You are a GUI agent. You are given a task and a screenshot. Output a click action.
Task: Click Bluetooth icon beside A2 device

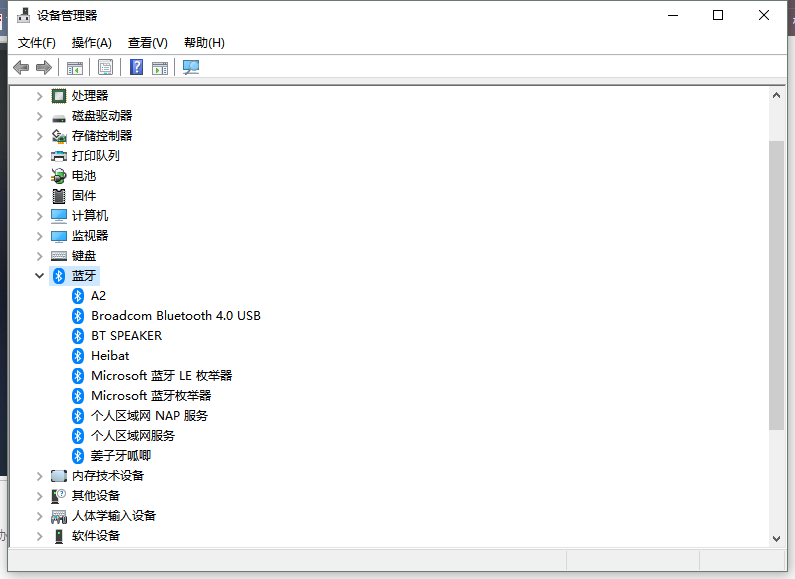click(78, 296)
